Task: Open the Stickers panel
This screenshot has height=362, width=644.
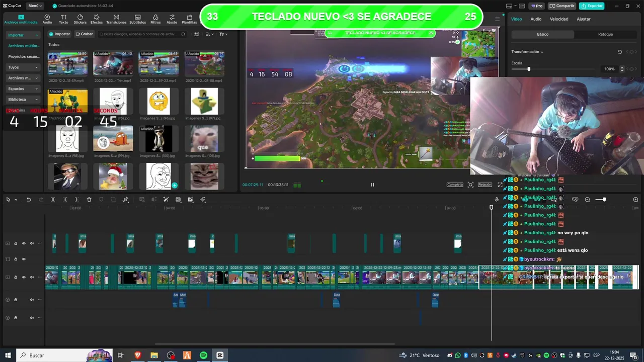Action: point(80,19)
